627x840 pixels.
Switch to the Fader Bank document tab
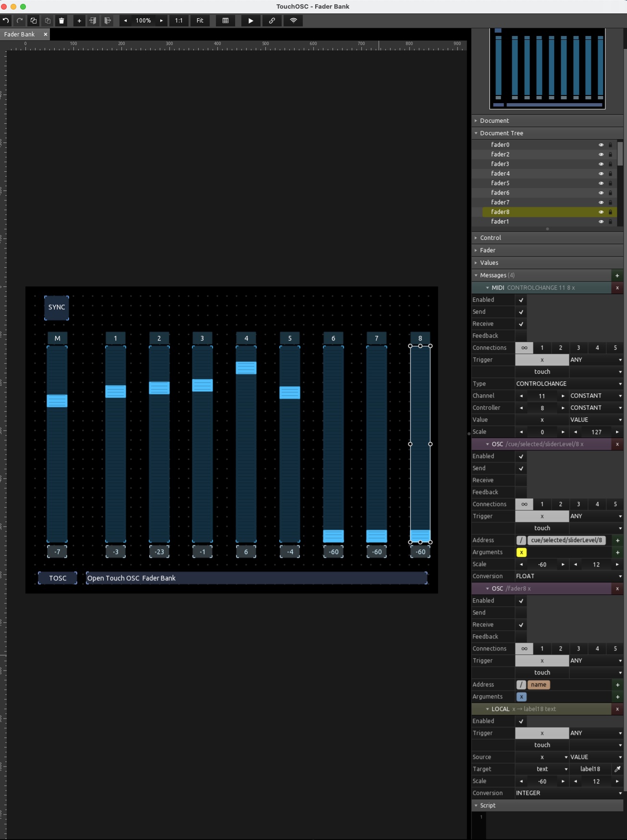[x=20, y=35]
